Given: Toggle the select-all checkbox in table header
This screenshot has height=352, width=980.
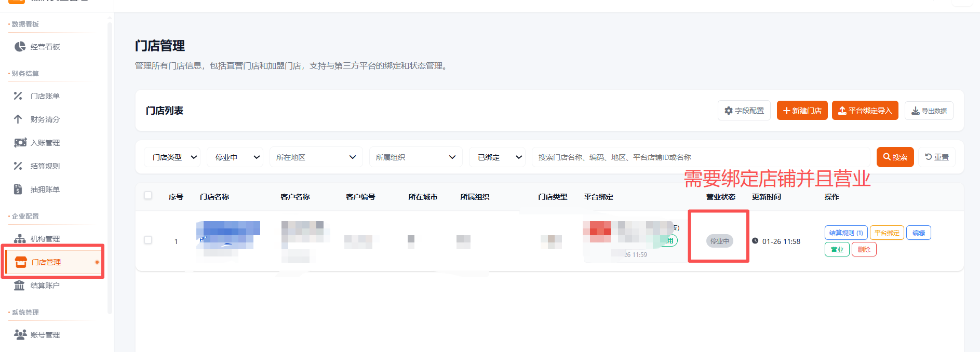Looking at the screenshot, I should [148, 196].
